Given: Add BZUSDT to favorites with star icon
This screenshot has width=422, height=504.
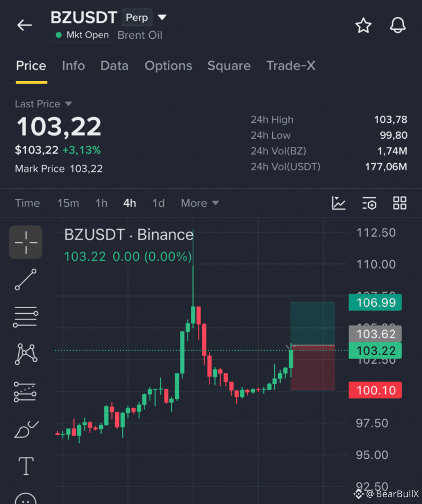Looking at the screenshot, I should [363, 25].
